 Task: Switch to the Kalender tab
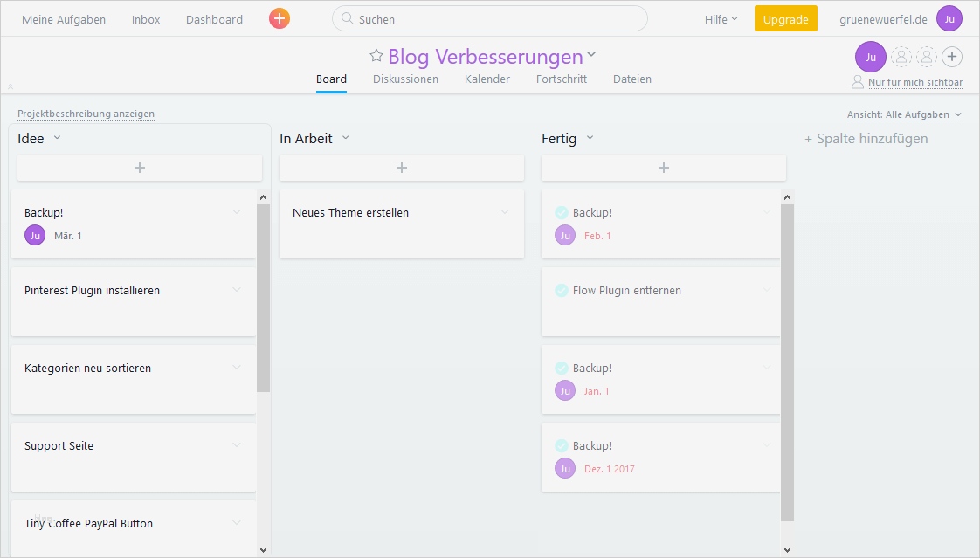[x=487, y=79]
